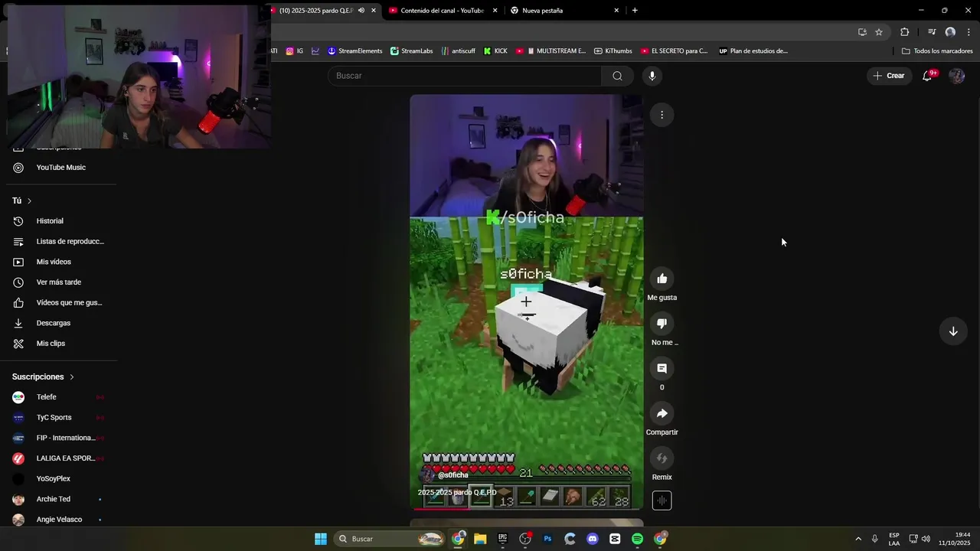
Task: Open the Chrome three-dot menu
Action: (x=969, y=32)
